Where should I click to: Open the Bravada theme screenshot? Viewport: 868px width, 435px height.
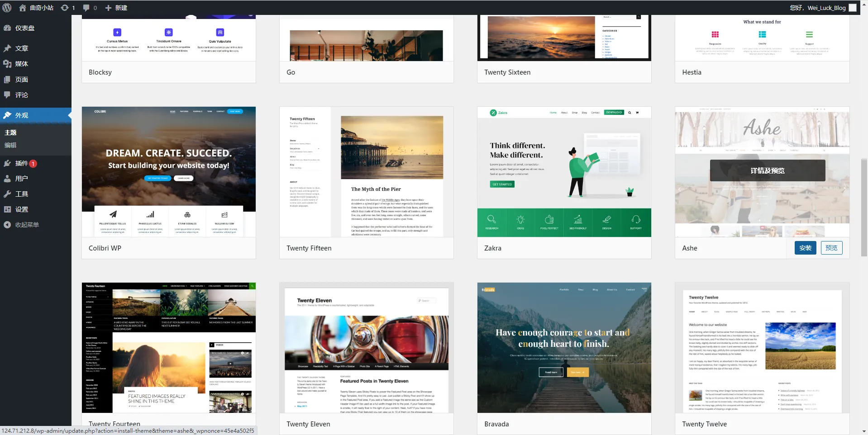[x=564, y=348]
